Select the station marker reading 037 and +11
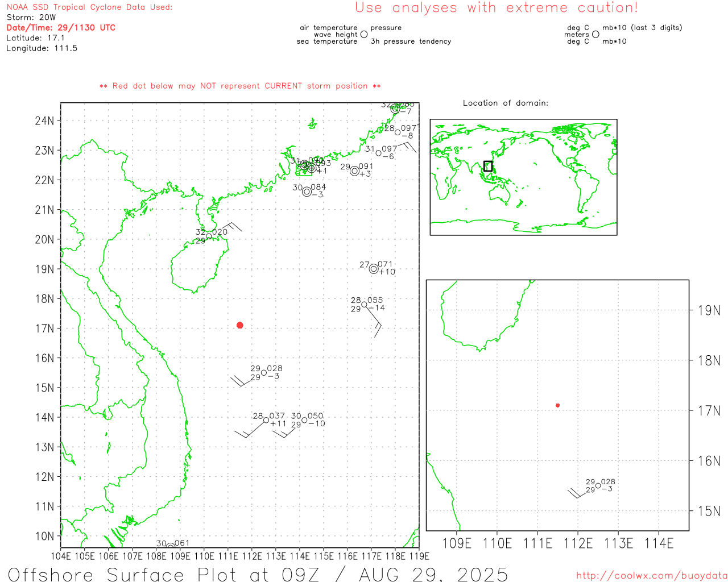Image resolution: width=728 pixels, height=582 pixels. pyautogui.click(x=266, y=420)
